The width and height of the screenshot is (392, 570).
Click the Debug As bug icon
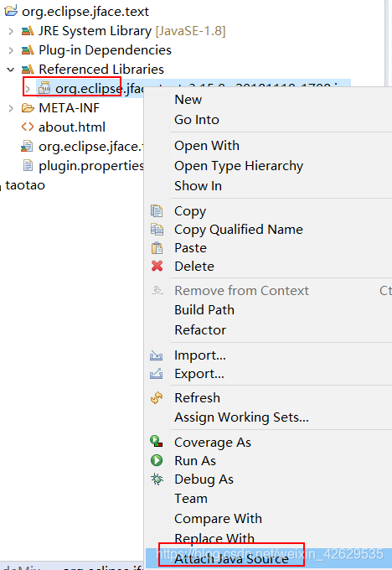pos(157,479)
